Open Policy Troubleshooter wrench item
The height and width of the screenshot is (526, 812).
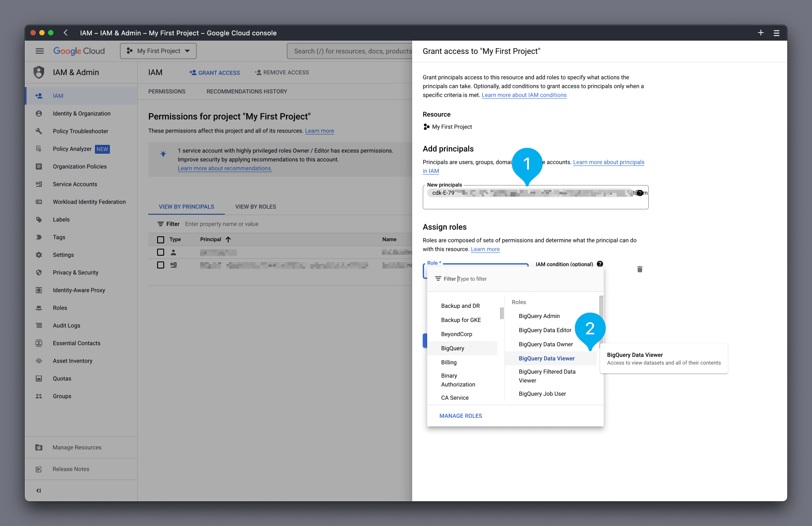click(80, 131)
